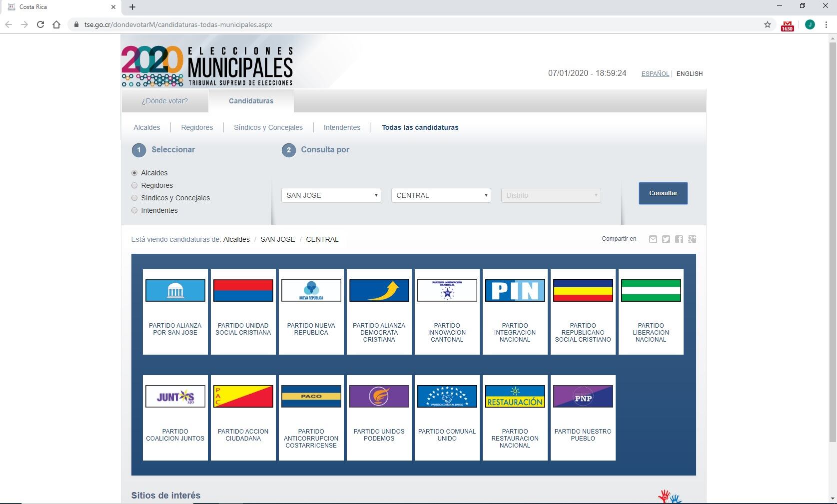Switch the site language to ENGLISH

point(689,74)
